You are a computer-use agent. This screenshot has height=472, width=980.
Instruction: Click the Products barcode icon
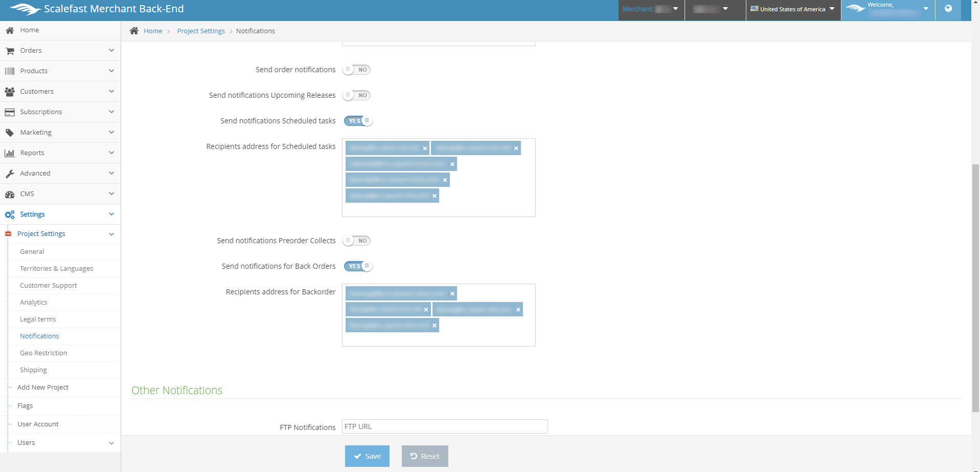point(10,71)
